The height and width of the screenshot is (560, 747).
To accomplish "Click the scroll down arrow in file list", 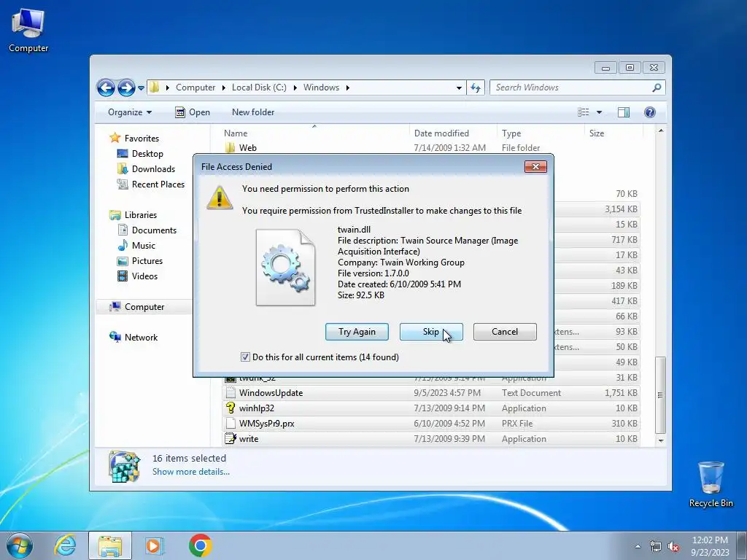I will pos(660,440).
